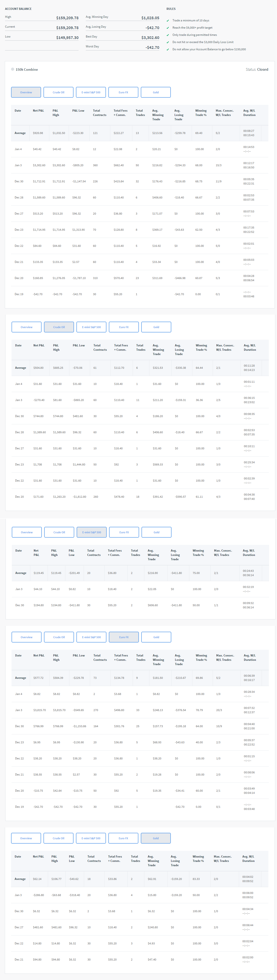Viewport: 277px width, 980px height.
Task: Click the Euro FX Dec 30 fees $301.76
Action: click(x=119, y=726)
